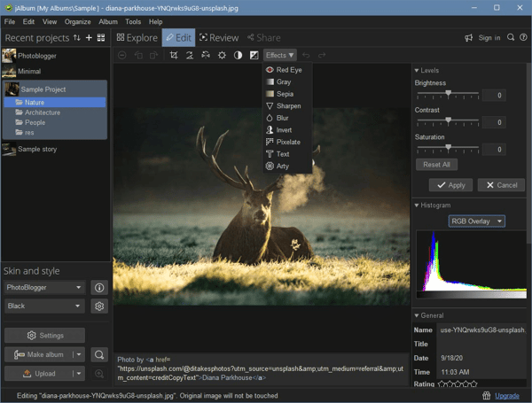Switch to the Review tab
Screen dimensions: 532x403
click(219, 37)
